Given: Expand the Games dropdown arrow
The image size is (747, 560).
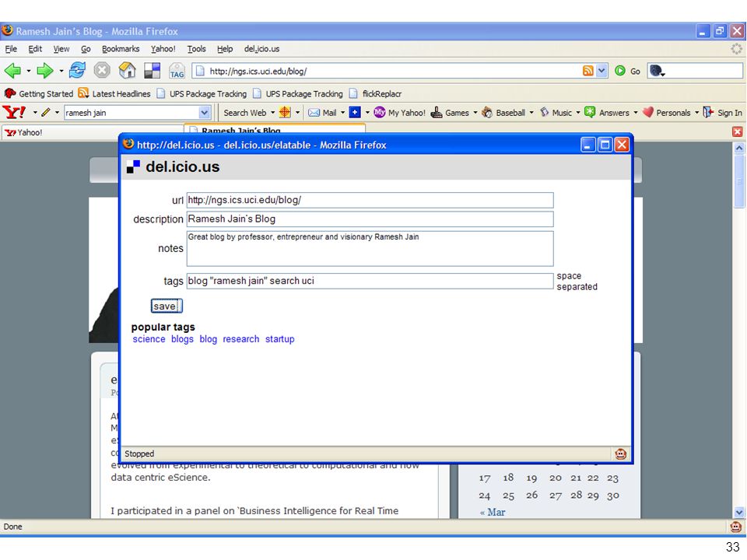Looking at the screenshot, I should coord(475,113).
